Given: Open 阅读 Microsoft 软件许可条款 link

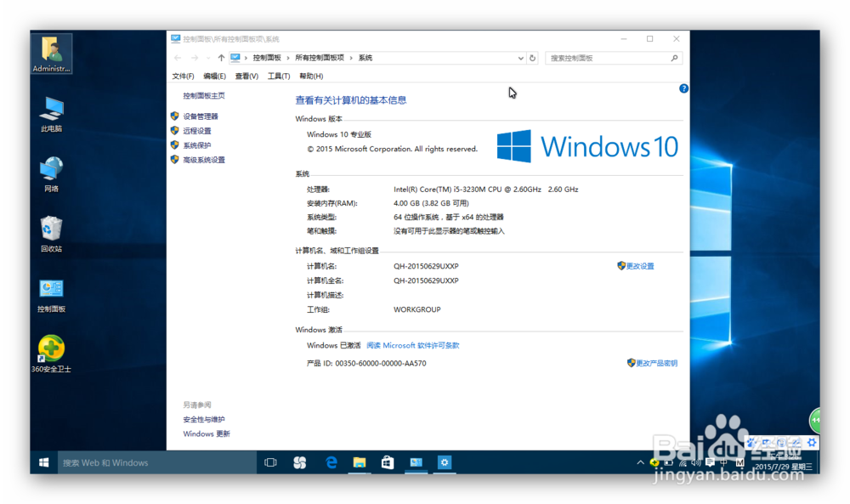Looking at the screenshot, I should [412, 346].
